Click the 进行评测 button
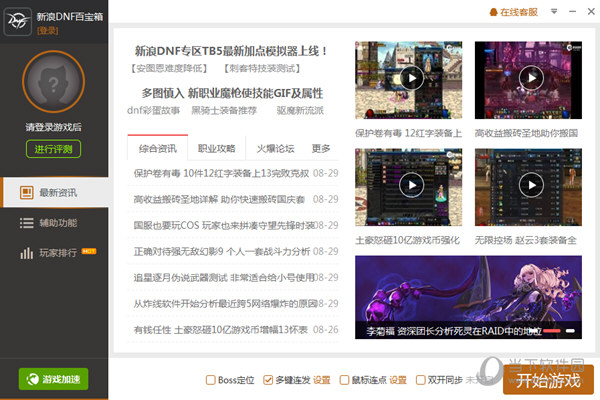 coord(53,149)
